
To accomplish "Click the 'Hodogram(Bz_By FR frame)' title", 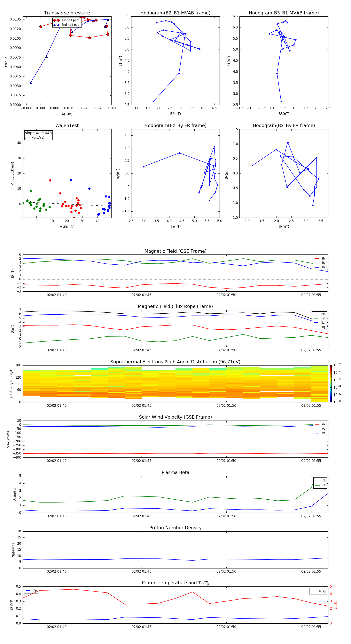I will (x=175, y=125).
